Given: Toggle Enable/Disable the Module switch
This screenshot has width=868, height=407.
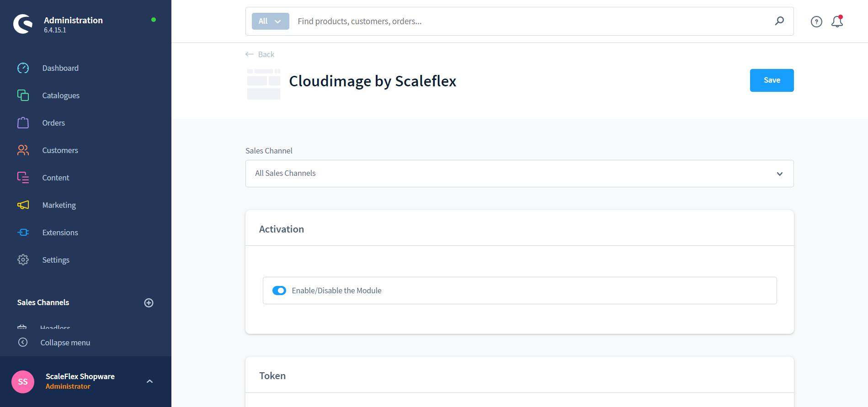Looking at the screenshot, I should [279, 291].
